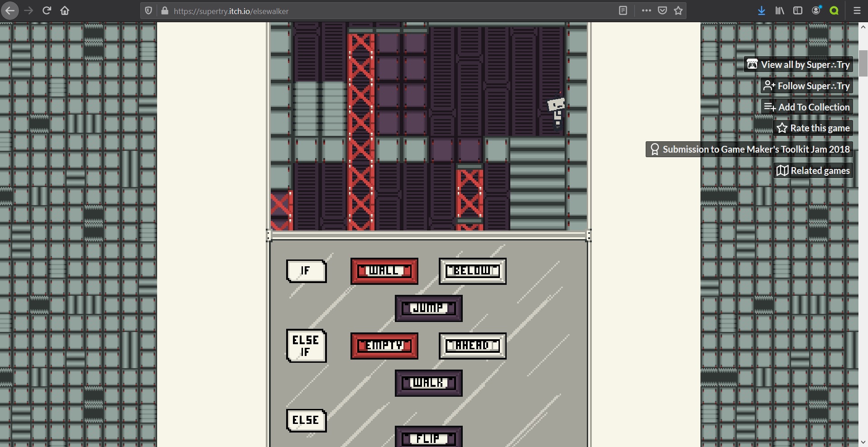Screen dimensions: 868x447
Task: Click the ELSE IF label
Action: (x=306, y=346)
